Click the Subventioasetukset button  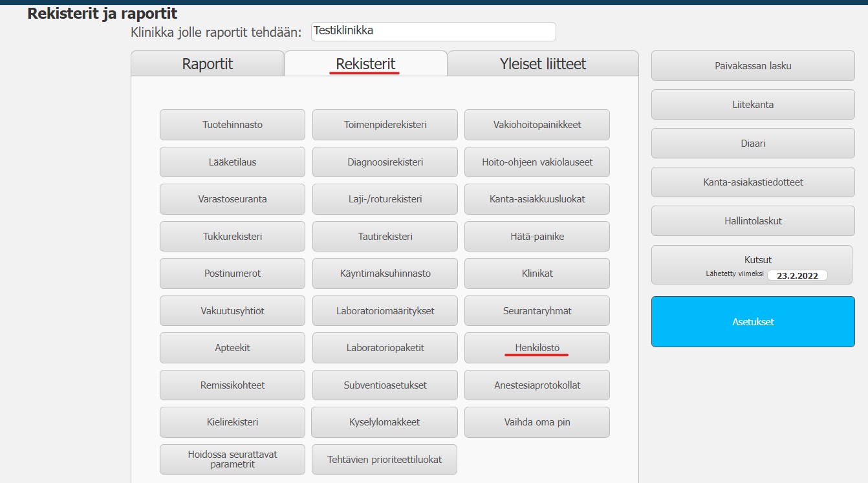pos(385,385)
